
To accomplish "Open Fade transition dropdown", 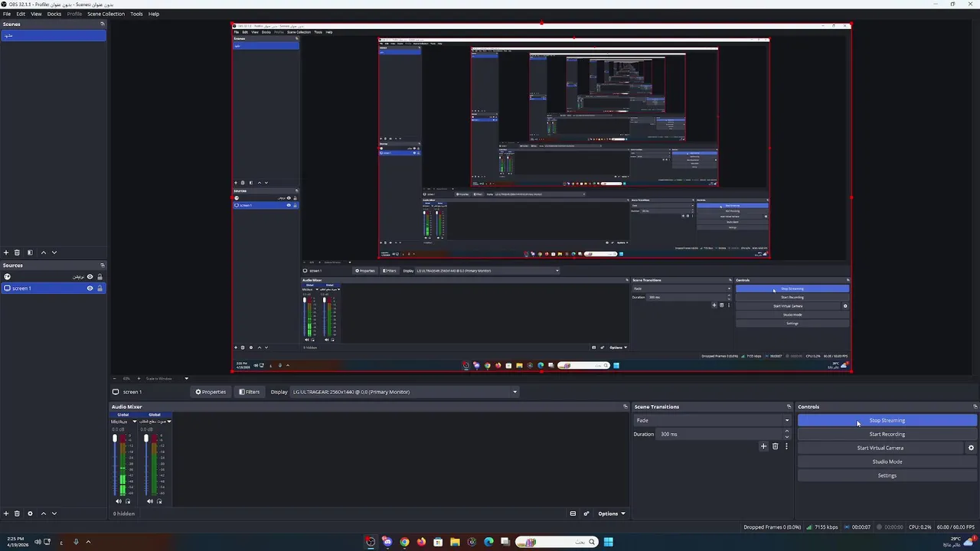I will (712, 420).
